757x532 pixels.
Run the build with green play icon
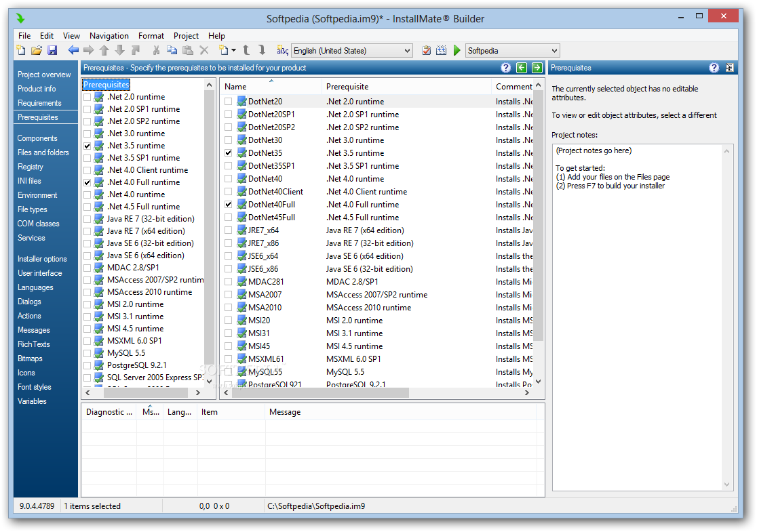pos(457,50)
